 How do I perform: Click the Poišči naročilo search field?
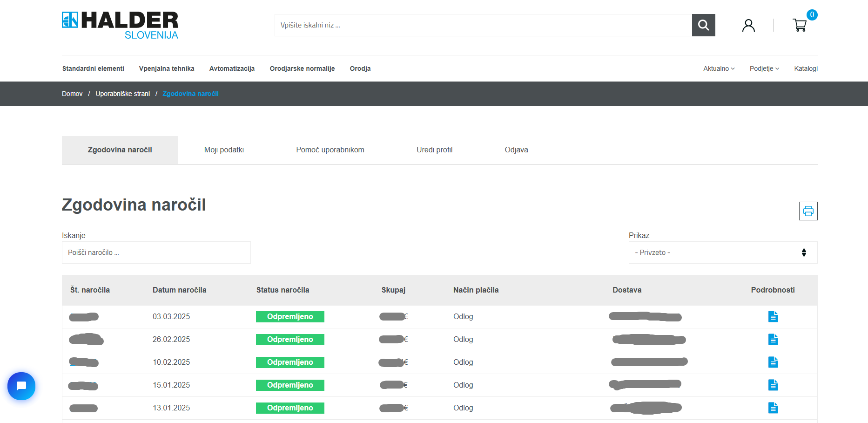(x=156, y=252)
